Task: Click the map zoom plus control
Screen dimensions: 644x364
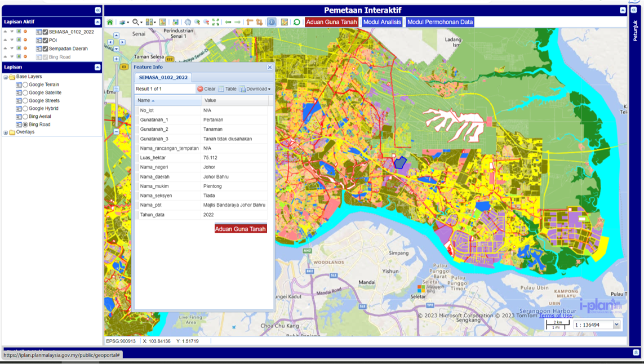Action: click(x=116, y=59)
